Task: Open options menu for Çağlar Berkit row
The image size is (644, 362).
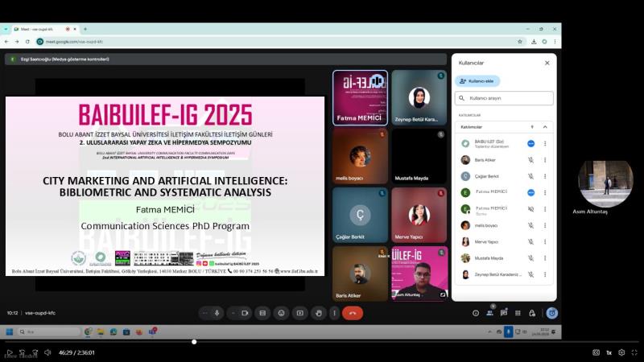Action: point(545,176)
